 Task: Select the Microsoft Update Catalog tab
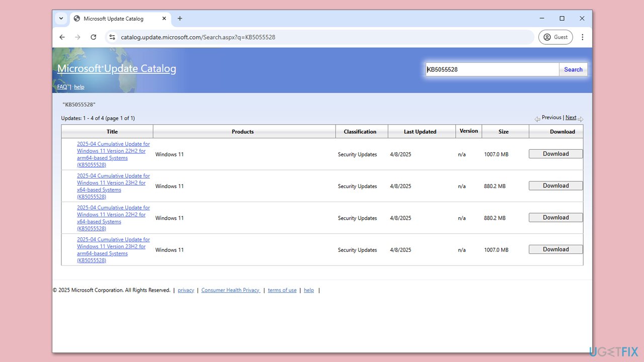coord(113,19)
